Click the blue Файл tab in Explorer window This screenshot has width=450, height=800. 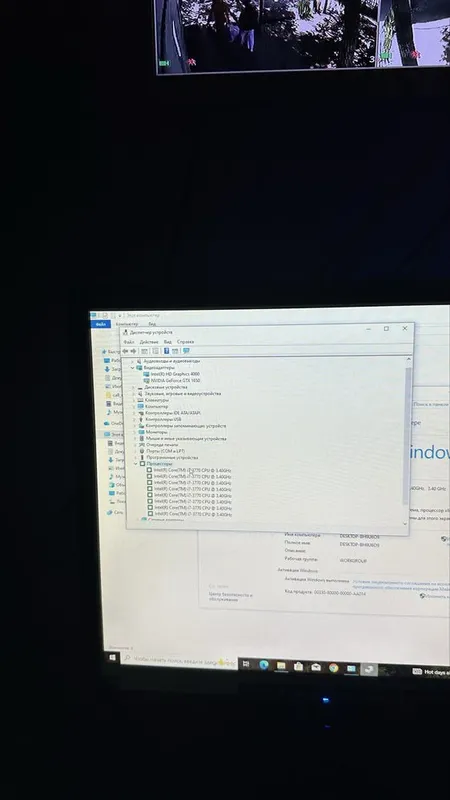tap(101, 324)
